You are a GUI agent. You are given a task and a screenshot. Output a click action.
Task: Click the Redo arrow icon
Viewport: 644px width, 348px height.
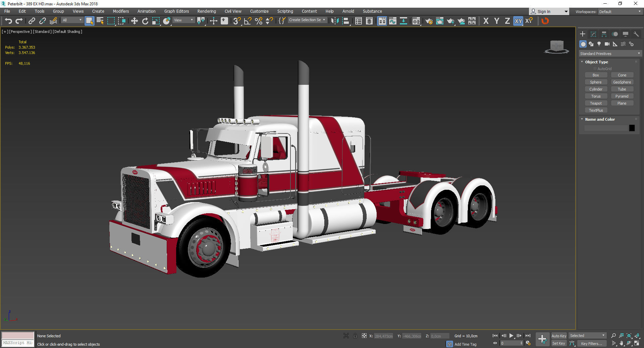(19, 21)
